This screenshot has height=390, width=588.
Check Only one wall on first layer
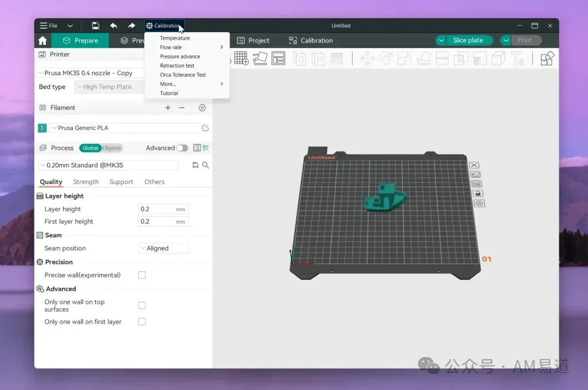142,321
